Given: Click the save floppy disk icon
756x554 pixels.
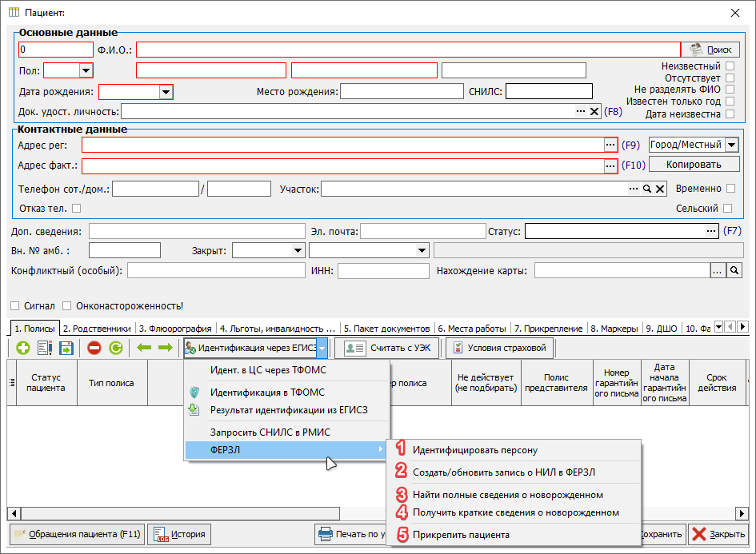Looking at the screenshot, I should [x=66, y=348].
